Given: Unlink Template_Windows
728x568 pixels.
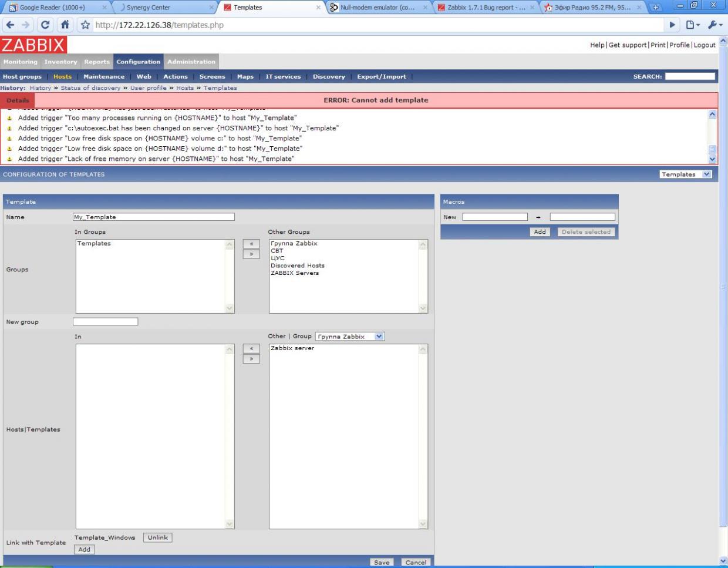Looking at the screenshot, I should pyautogui.click(x=158, y=537).
